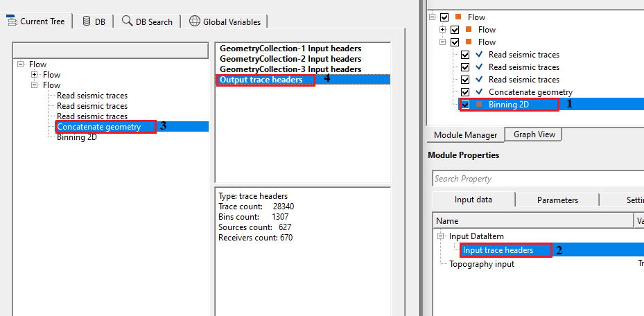
Task: Click the Name column header
Action: (534, 221)
